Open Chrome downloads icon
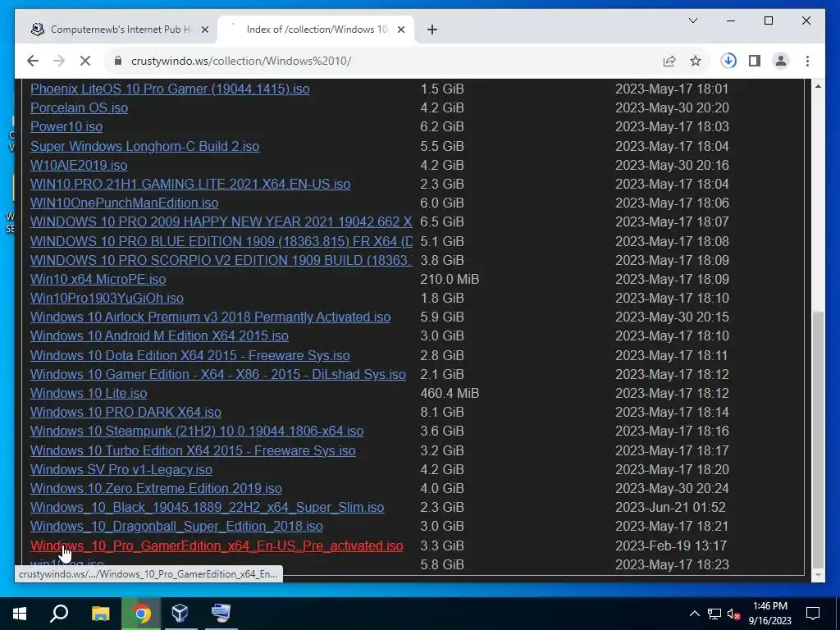The image size is (840, 630). tap(728, 61)
